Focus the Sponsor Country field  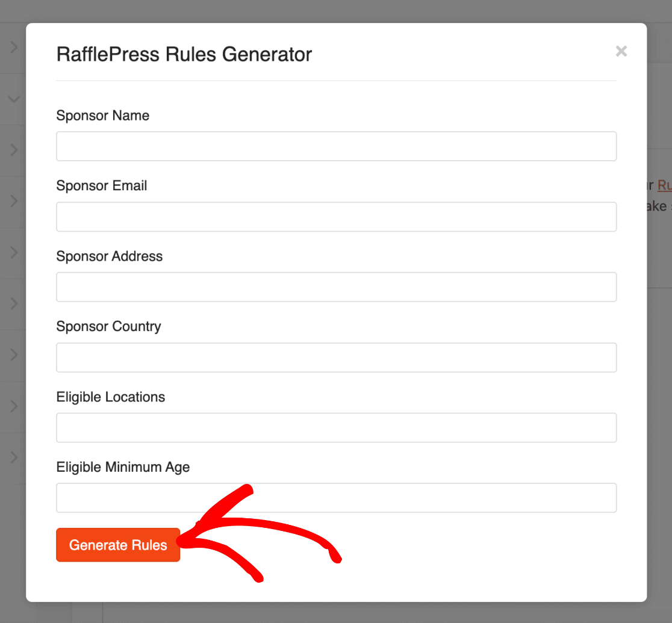[336, 357]
